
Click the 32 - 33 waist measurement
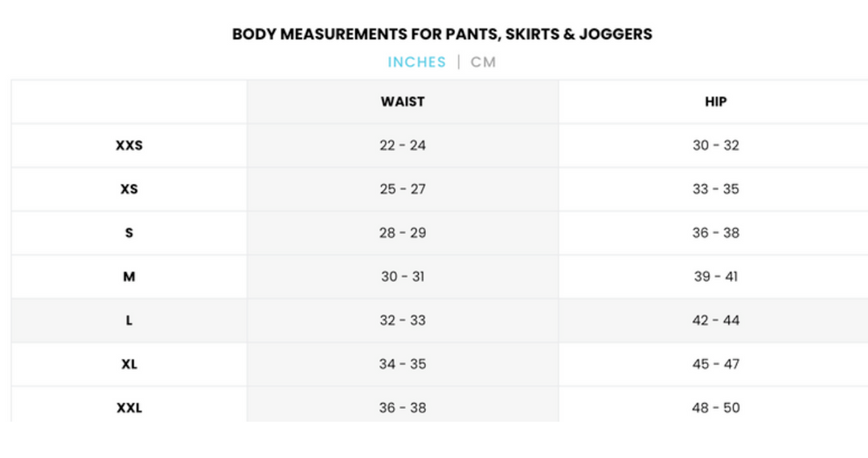click(403, 321)
